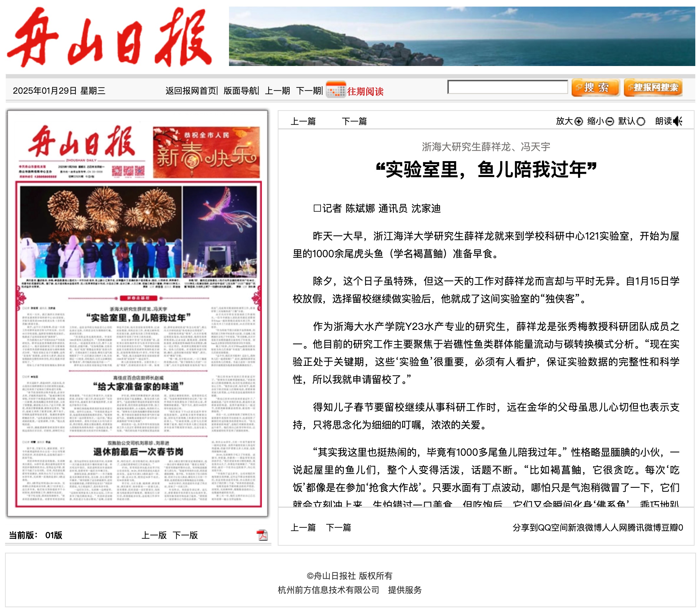Click top 上一篇 previous article
Viewport: 700px width, 608px height.
(303, 121)
